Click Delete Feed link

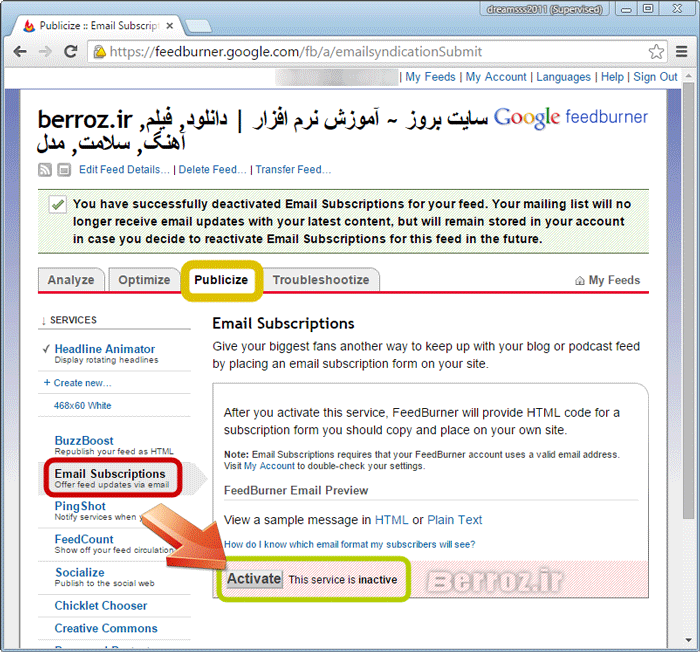(212, 170)
